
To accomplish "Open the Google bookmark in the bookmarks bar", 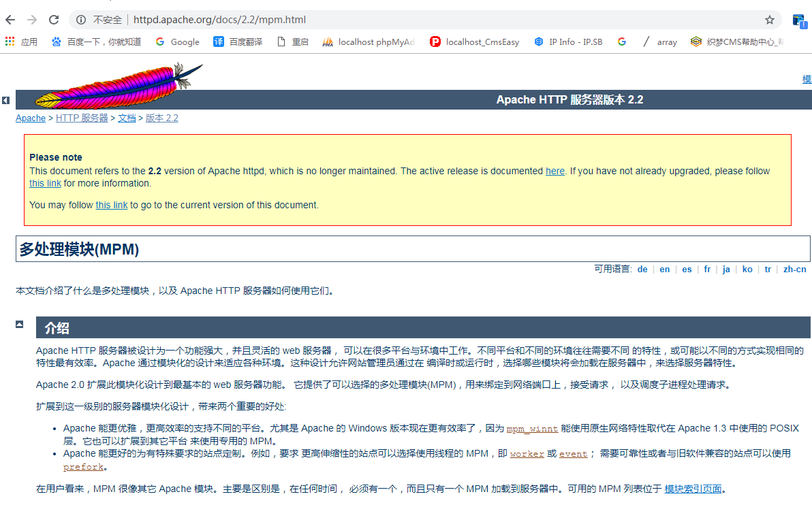I will [x=177, y=42].
